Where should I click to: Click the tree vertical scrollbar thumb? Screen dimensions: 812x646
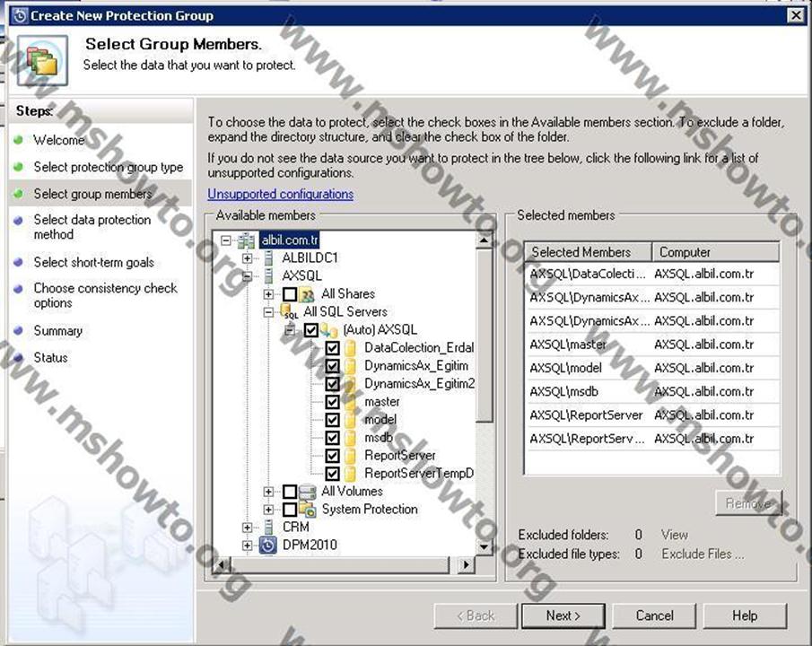click(484, 336)
